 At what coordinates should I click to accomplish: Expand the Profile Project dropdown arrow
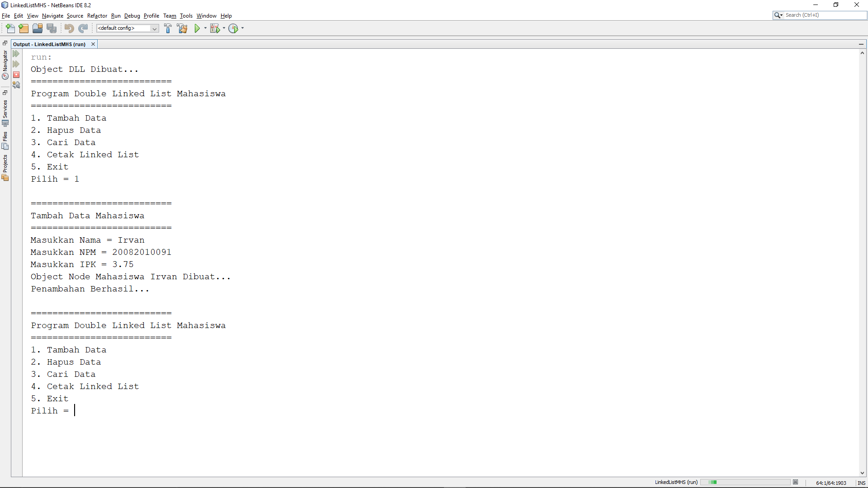tap(243, 28)
